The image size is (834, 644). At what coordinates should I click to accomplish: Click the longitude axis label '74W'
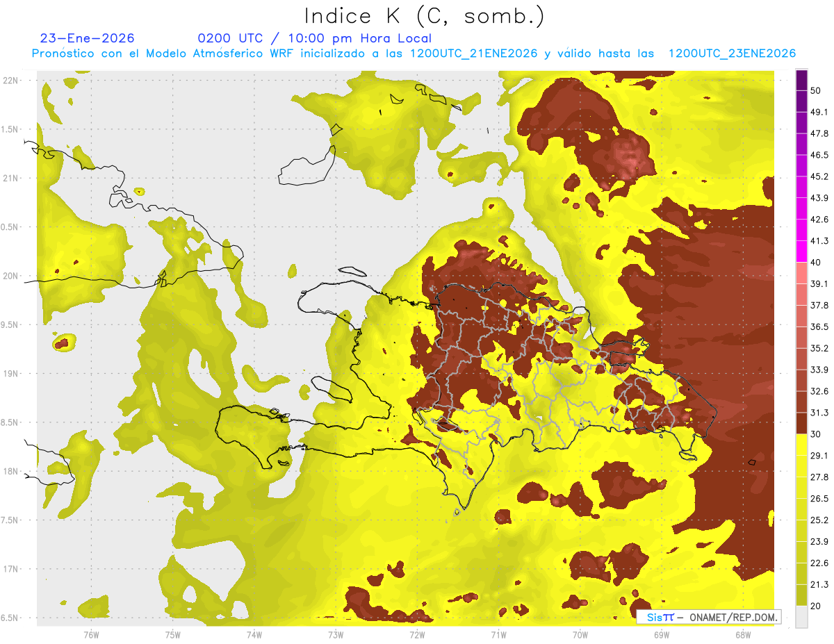(x=254, y=635)
